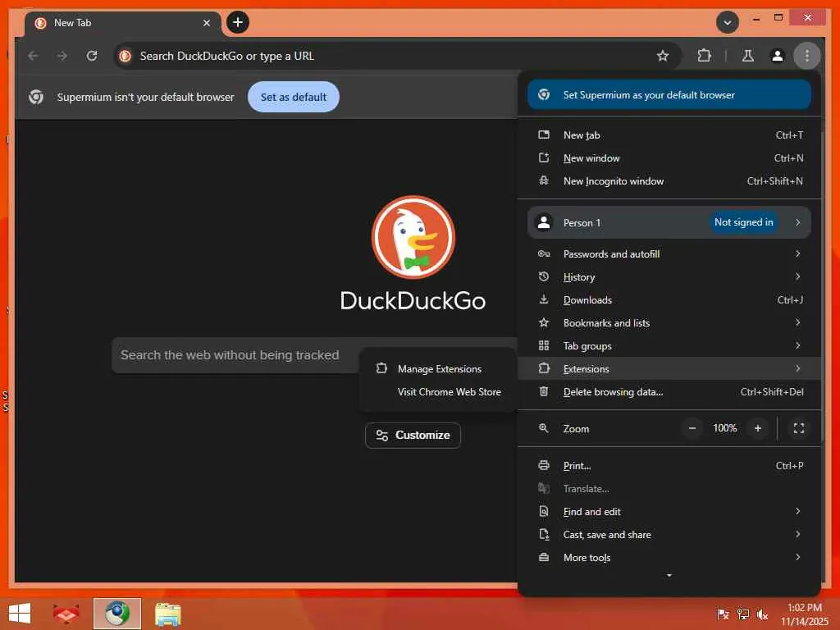
Task: Click the Action Center flag tray icon
Action: click(723, 614)
